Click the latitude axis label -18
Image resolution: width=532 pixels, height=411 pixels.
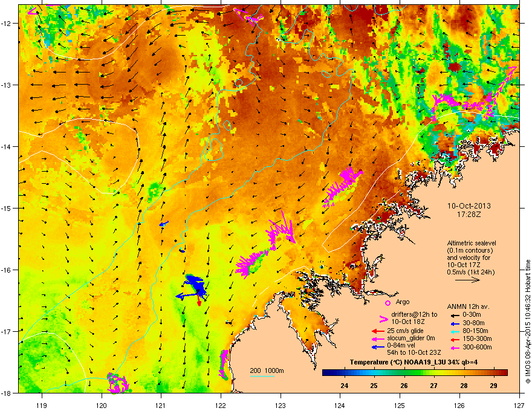click(x=6, y=393)
